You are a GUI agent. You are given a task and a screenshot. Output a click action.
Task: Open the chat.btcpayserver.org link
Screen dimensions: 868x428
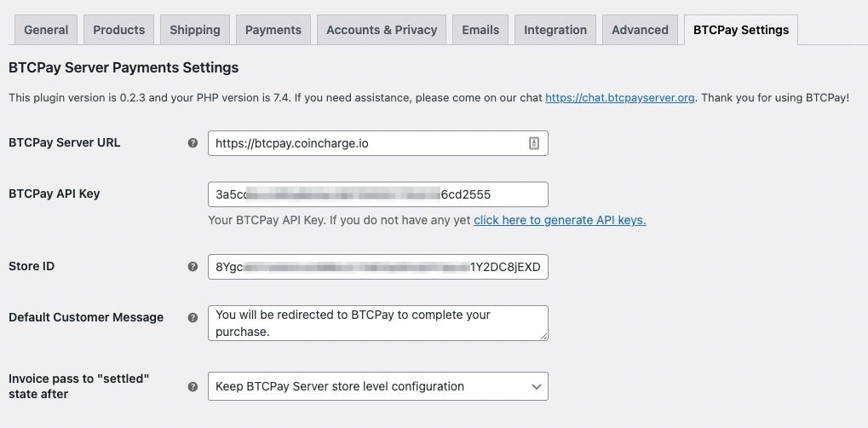pos(620,97)
